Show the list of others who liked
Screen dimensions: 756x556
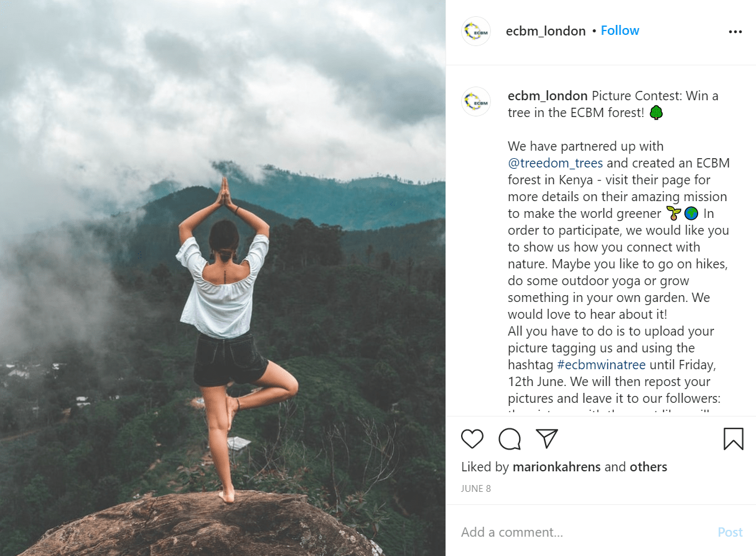(648, 467)
